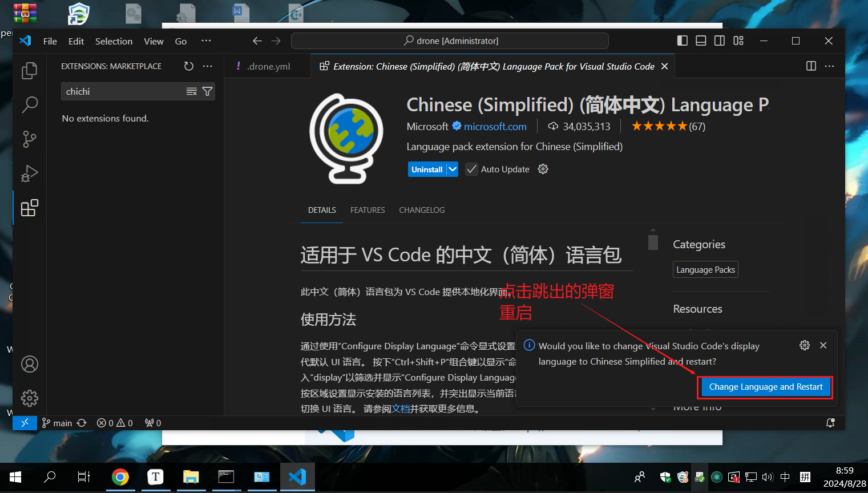Open the volume control in system tray
Image resolution: width=868 pixels, height=493 pixels.
(x=768, y=477)
